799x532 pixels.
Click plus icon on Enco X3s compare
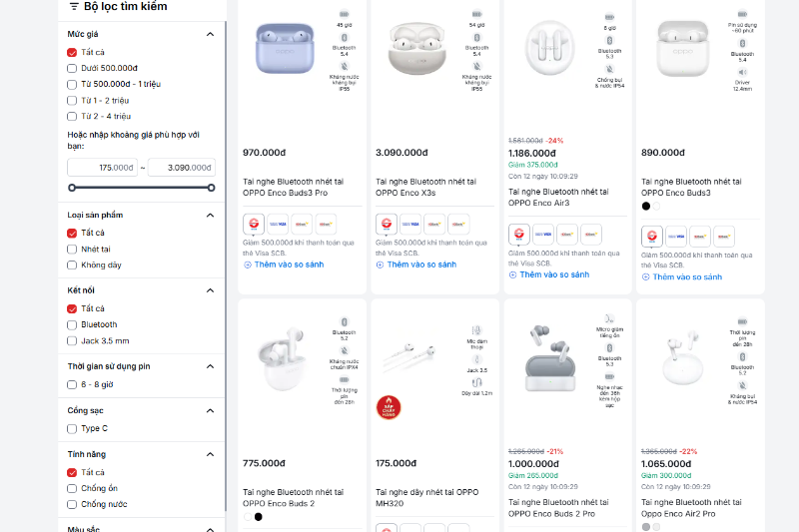pyautogui.click(x=380, y=265)
